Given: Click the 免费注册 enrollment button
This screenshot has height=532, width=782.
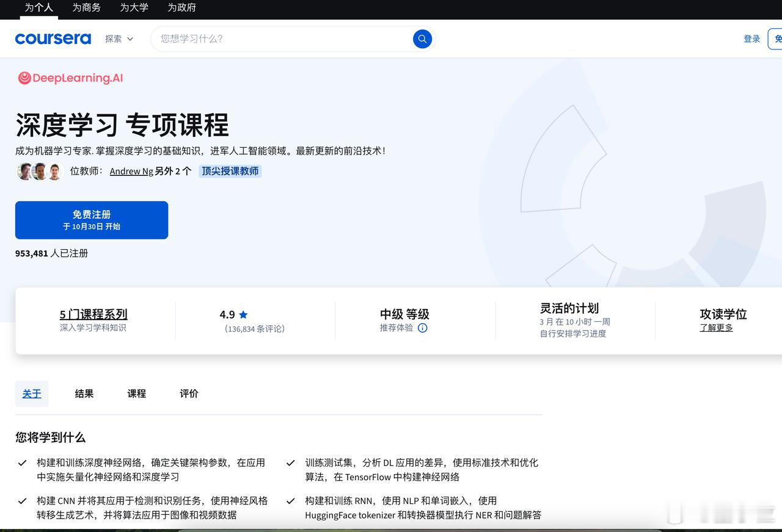Looking at the screenshot, I should 92,220.
